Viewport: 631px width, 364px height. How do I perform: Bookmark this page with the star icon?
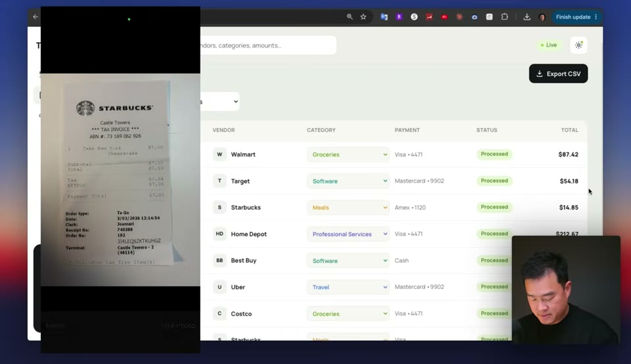tap(363, 17)
